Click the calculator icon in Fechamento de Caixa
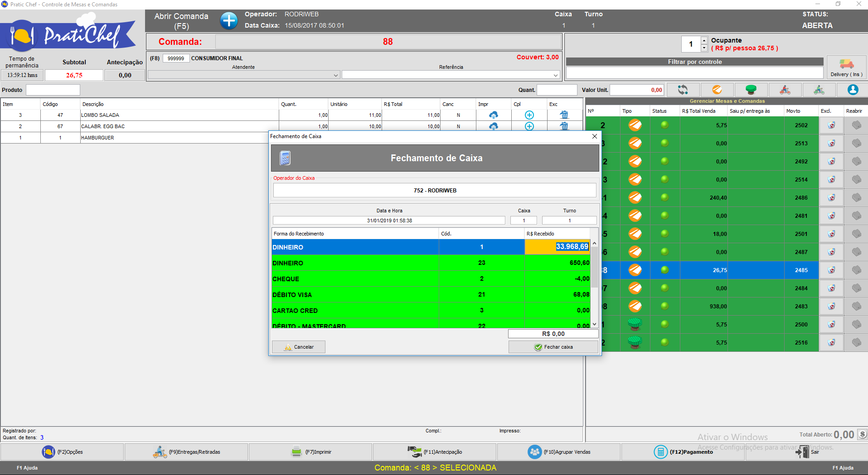The height and width of the screenshot is (475, 868). (285, 158)
